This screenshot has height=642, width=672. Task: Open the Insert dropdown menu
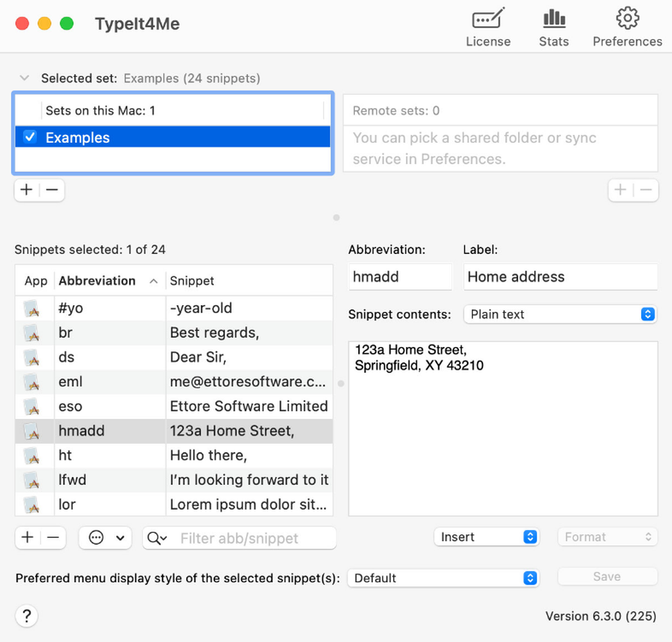tap(487, 537)
